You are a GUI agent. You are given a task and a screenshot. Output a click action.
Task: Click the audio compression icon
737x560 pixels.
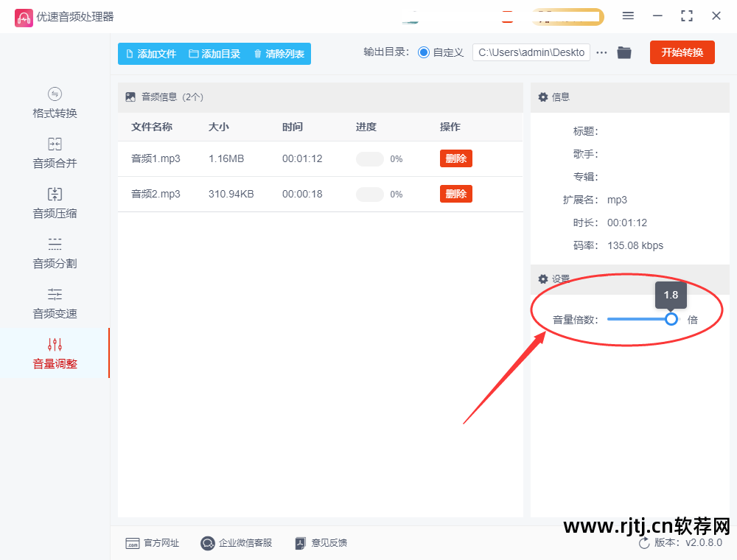pyautogui.click(x=55, y=194)
